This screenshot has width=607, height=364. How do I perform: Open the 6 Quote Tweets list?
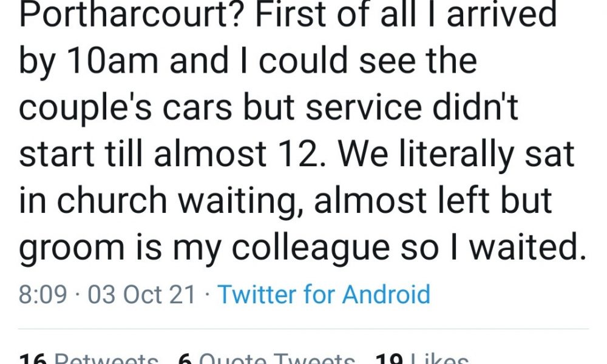tap(267, 359)
